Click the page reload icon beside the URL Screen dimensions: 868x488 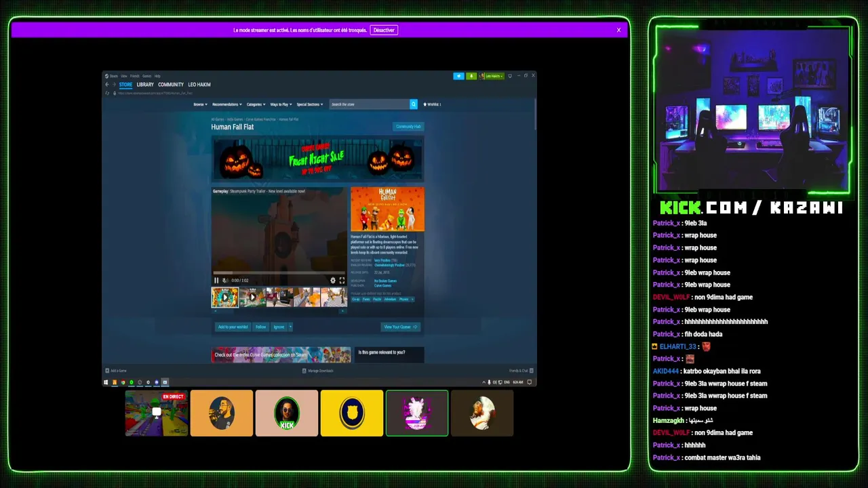107,93
